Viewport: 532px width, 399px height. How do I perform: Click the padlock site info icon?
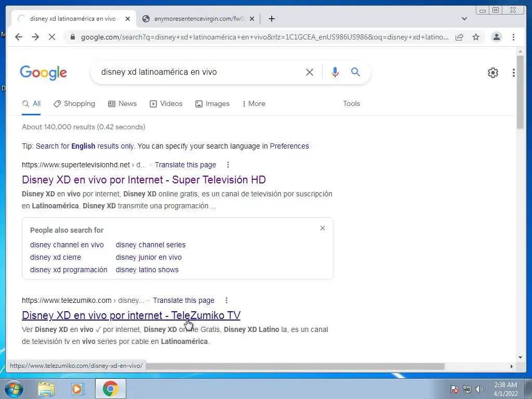tap(72, 37)
